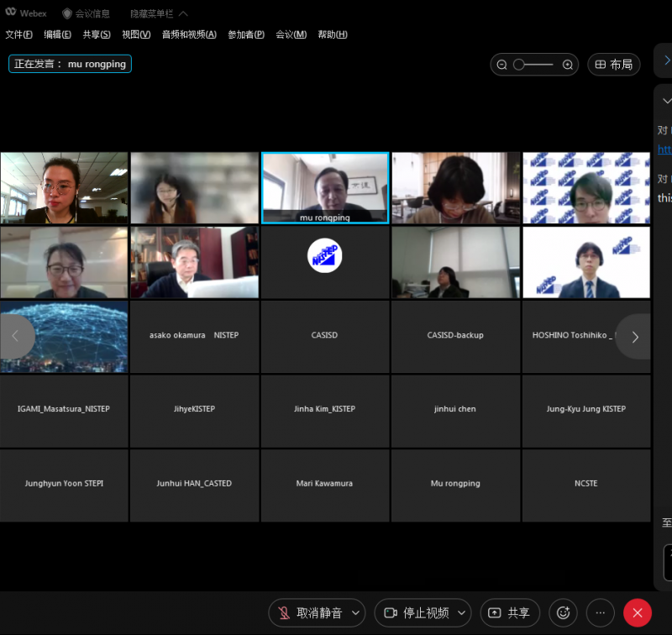This screenshot has width=672, height=635.
Task: Turn off camera with 停止视频 button
Action: [416, 613]
